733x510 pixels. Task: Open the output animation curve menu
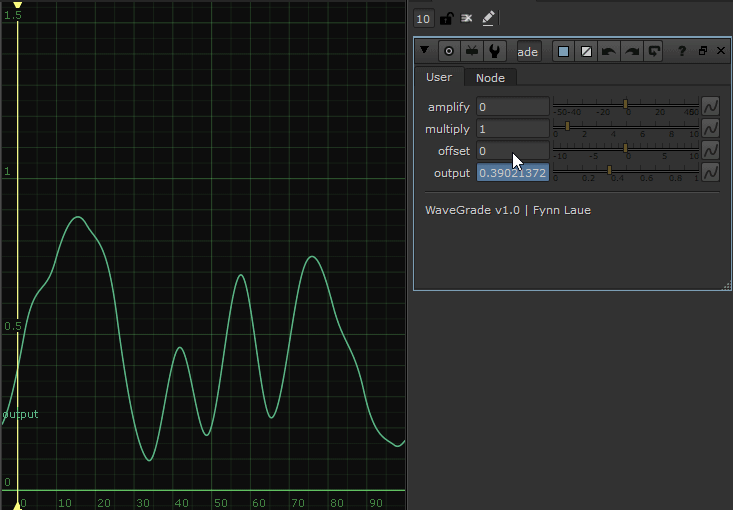click(711, 172)
